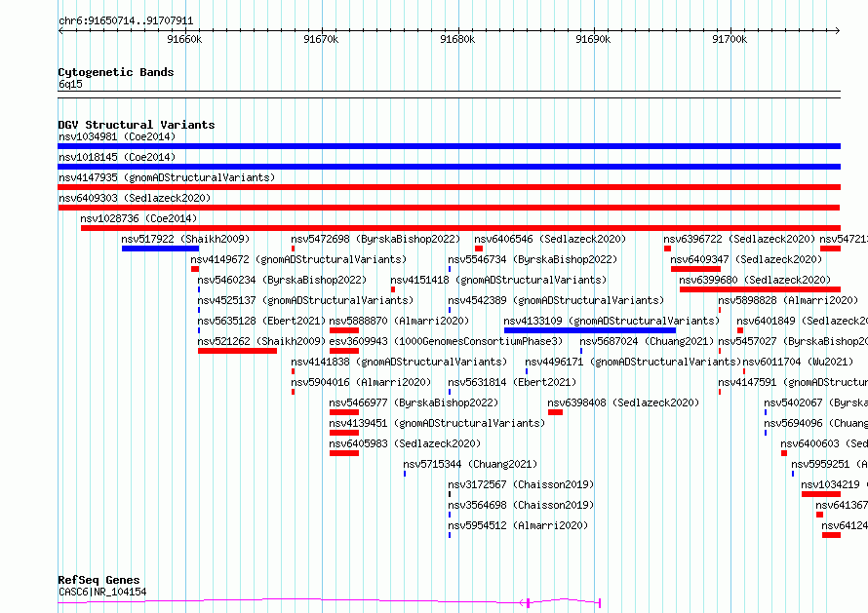This screenshot has height=613, width=868.
Task: Click nsv5546734 (ByrskaBishop2022) label
Action: point(533,259)
